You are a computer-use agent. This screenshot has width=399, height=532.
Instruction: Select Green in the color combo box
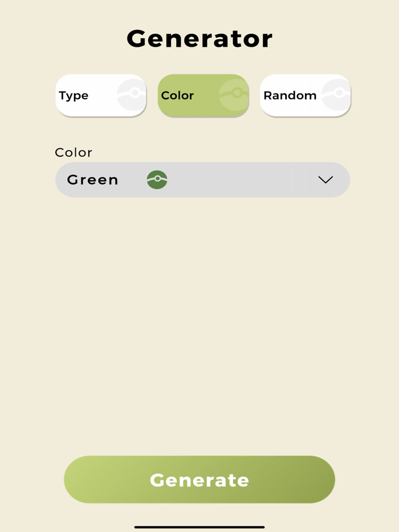202,180
